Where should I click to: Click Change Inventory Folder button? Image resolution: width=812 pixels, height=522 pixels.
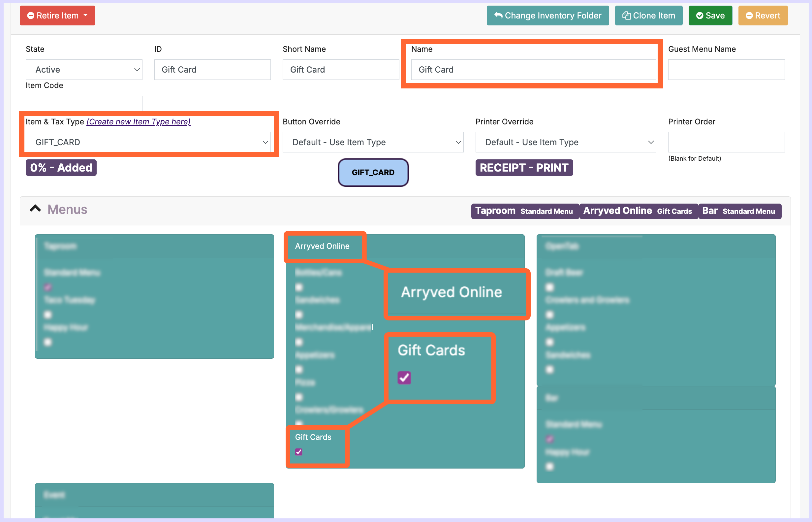click(547, 16)
